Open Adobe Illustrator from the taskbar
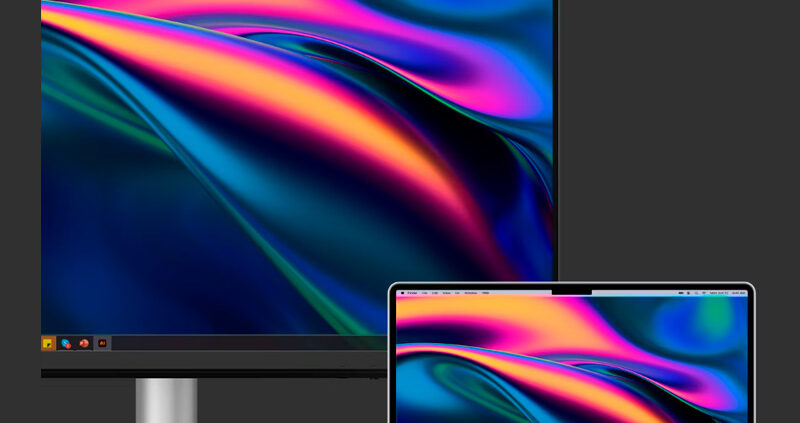Viewport: 800px width, 423px height. (102, 343)
